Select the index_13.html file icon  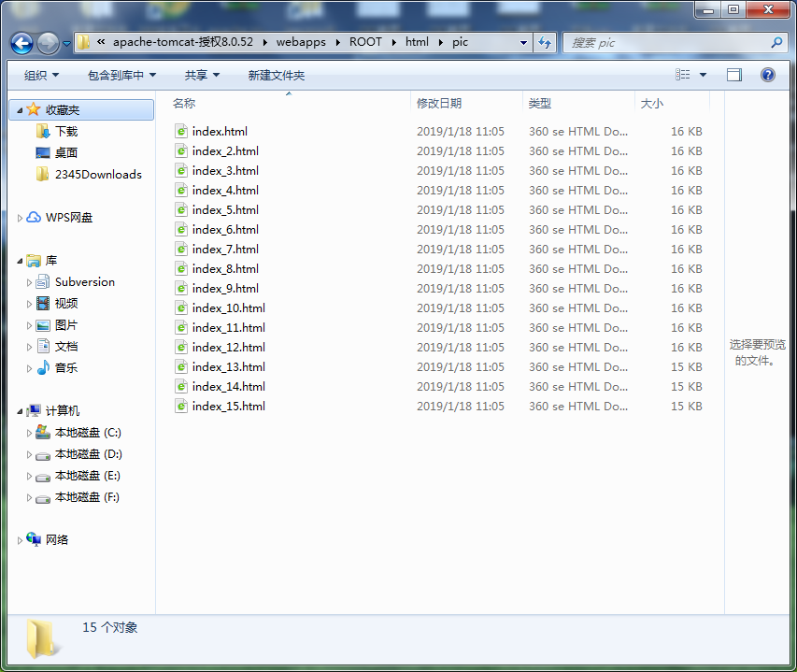[181, 367]
